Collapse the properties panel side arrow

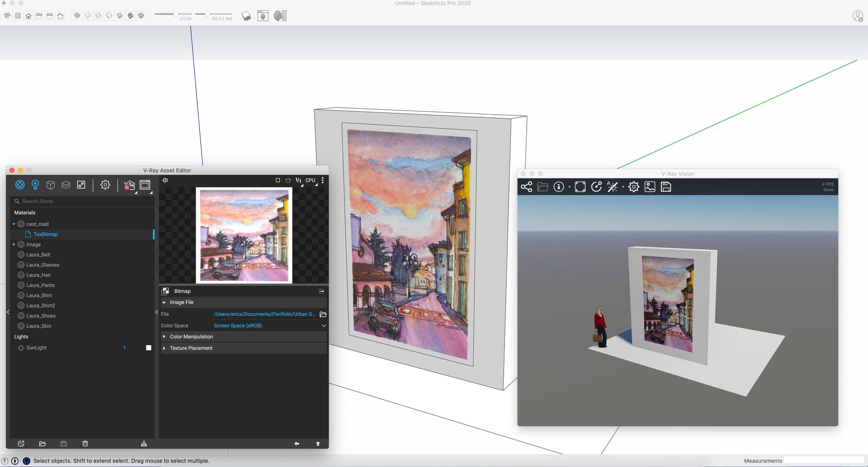point(157,312)
